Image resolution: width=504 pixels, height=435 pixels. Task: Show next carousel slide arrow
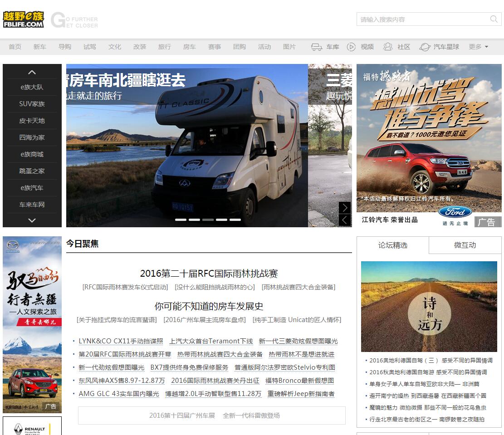(x=345, y=207)
